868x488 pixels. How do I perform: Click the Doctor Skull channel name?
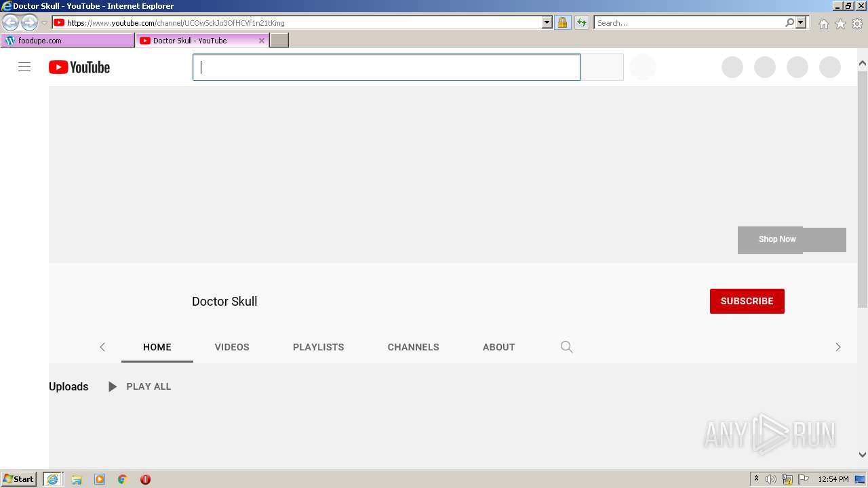(224, 302)
